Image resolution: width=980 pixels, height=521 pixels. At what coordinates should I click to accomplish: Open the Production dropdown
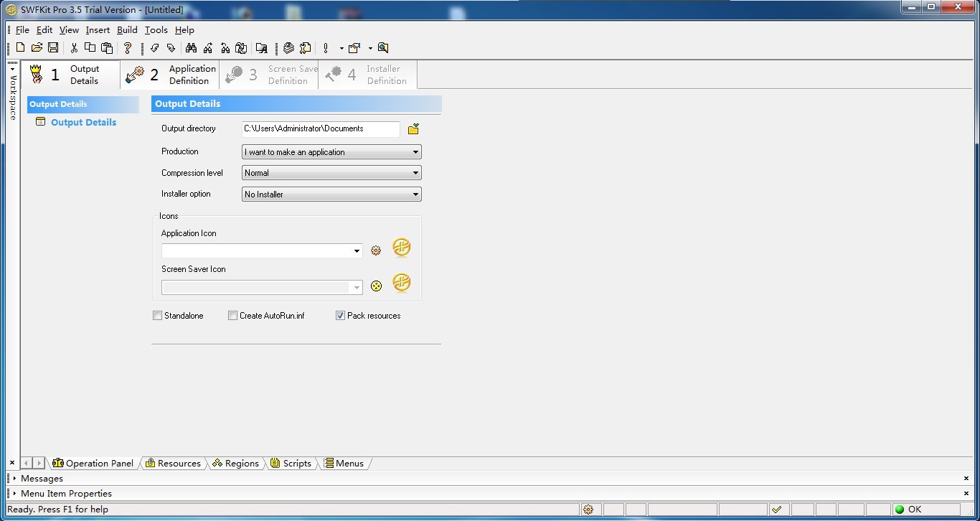pos(331,152)
